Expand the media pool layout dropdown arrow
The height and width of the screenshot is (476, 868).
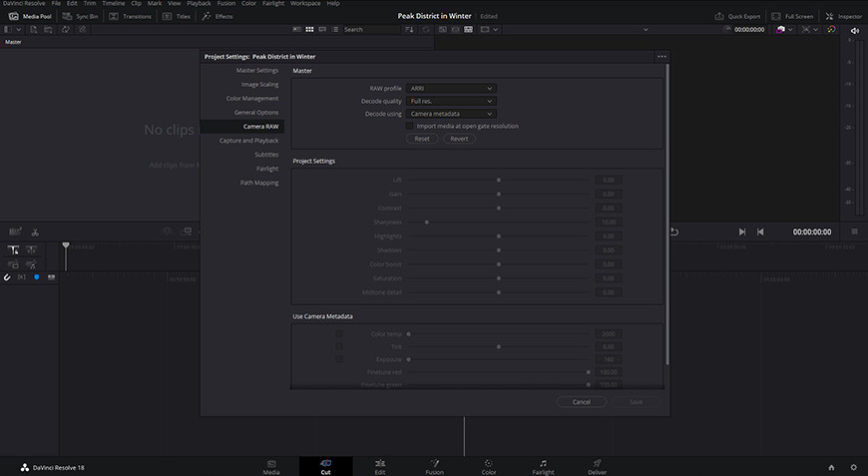point(19,29)
